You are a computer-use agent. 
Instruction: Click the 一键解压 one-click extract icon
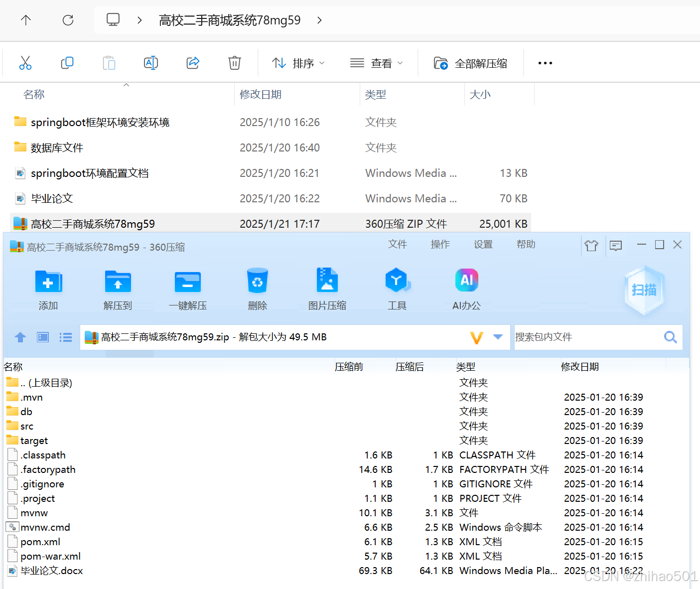188,282
